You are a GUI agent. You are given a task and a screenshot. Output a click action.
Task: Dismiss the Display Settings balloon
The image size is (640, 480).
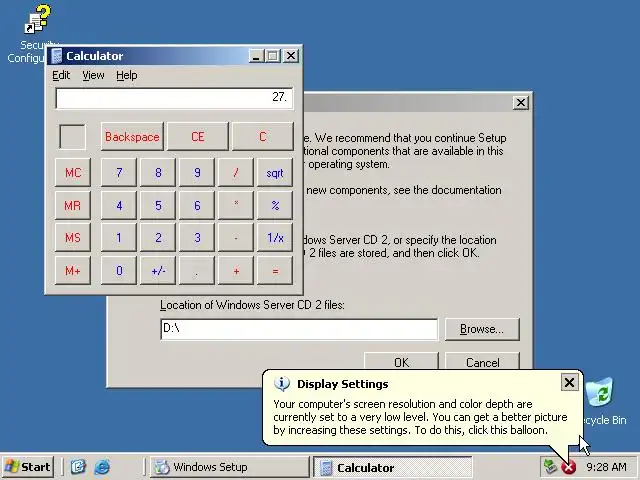point(569,382)
